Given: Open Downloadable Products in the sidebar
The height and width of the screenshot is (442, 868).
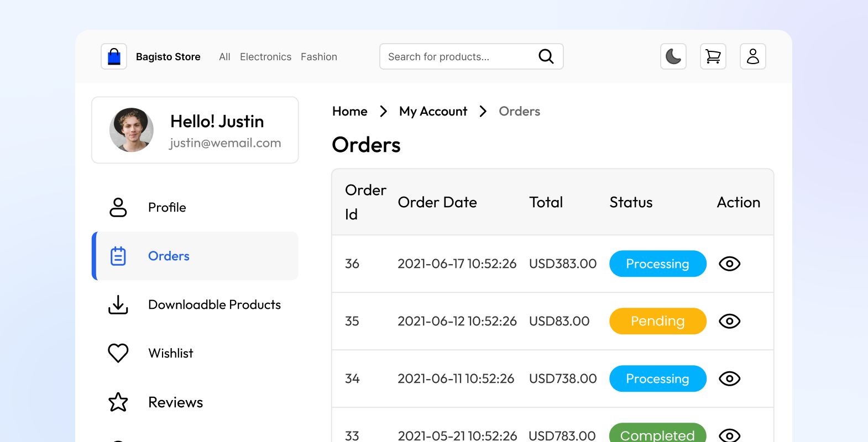Looking at the screenshot, I should coord(195,304).
